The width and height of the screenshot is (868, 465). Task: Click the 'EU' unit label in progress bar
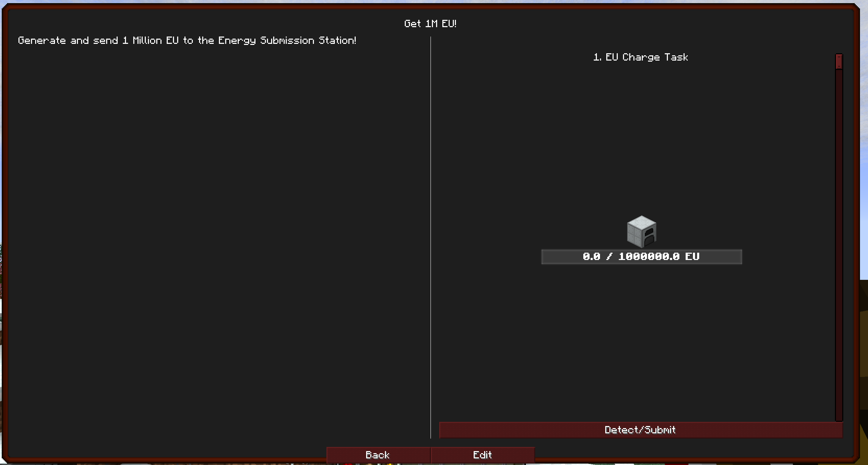pyautogui.click(x=692, y=257)
